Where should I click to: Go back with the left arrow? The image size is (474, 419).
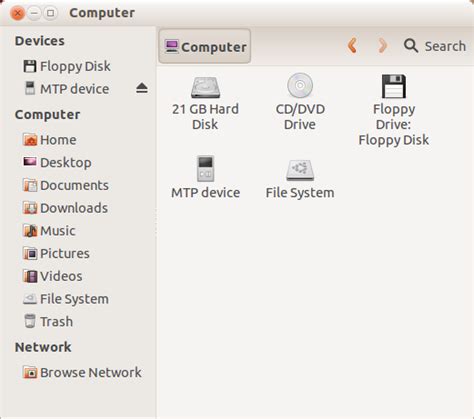coord(353,46)
